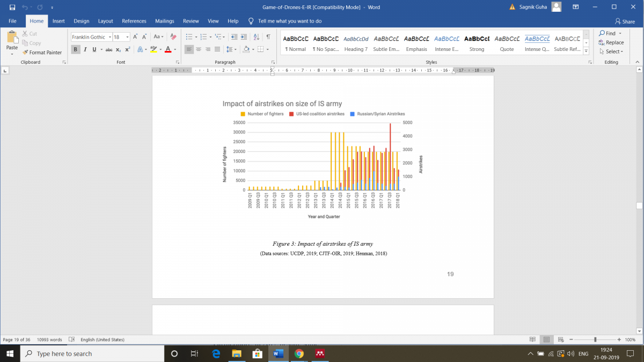Screen dimensions: 644x362
Task: Switch to the References tab
Action: pos(134,21)
